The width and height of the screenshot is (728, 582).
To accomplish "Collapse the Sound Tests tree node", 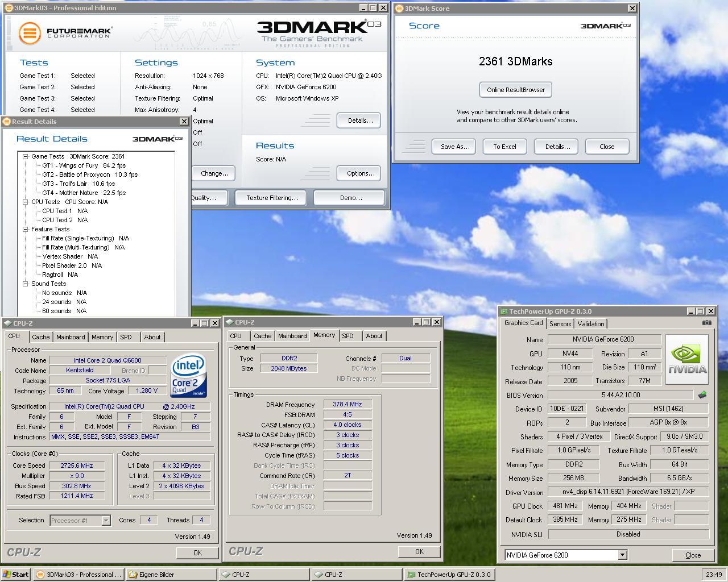I will coord(26,284).
